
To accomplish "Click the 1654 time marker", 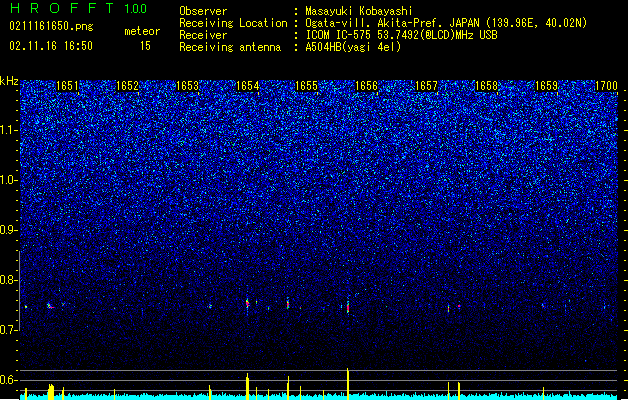I will tap(248, 86).
